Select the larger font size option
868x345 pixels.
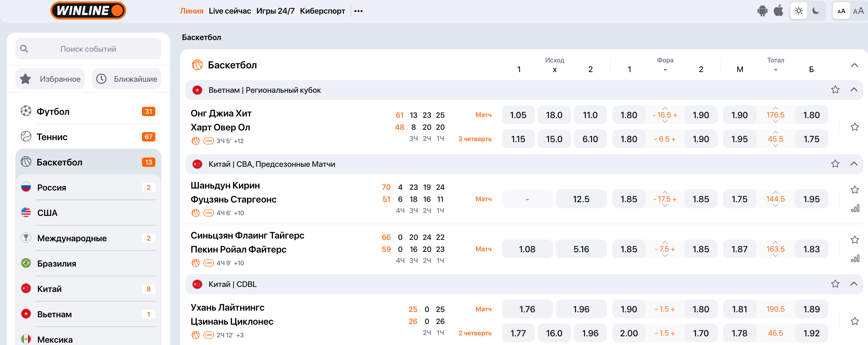point(858,11)
